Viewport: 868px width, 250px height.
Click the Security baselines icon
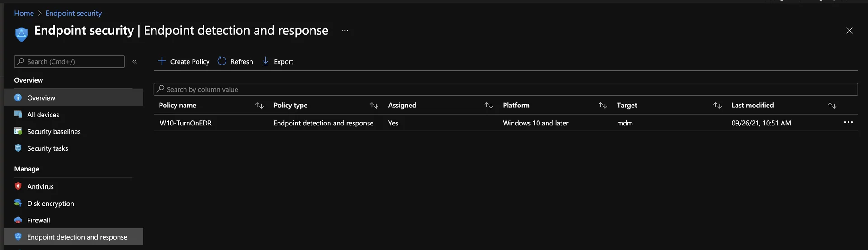(x=18, y=131)
